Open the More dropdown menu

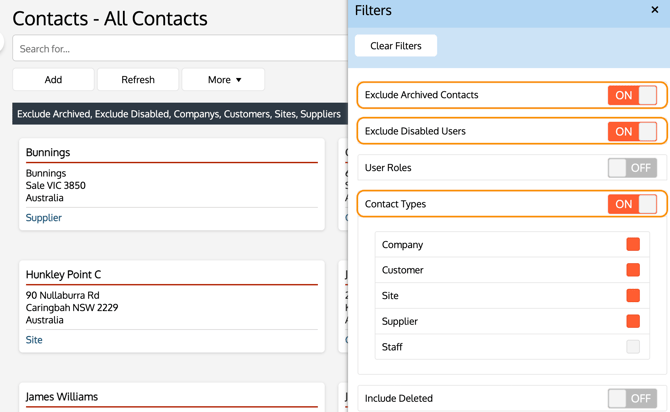[224, 80]
